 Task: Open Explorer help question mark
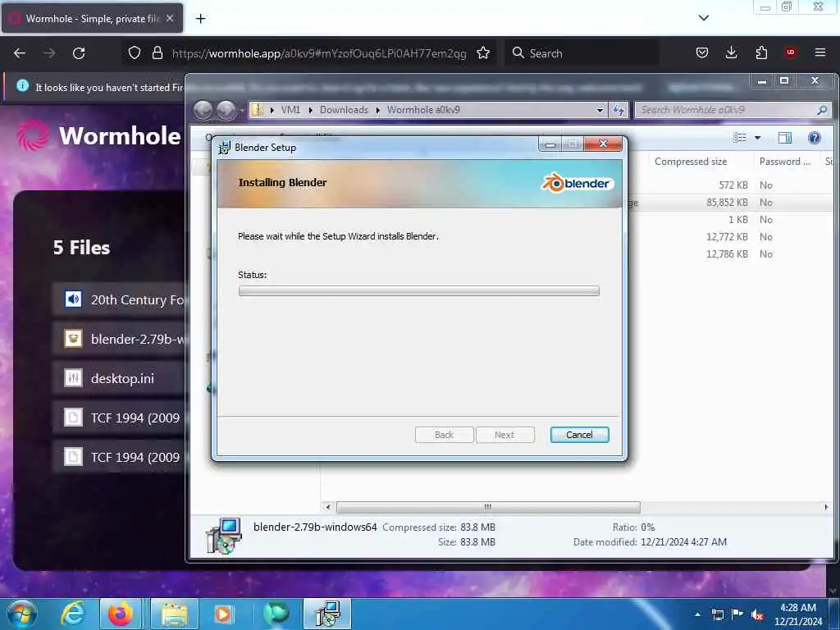tap(815, 138)
